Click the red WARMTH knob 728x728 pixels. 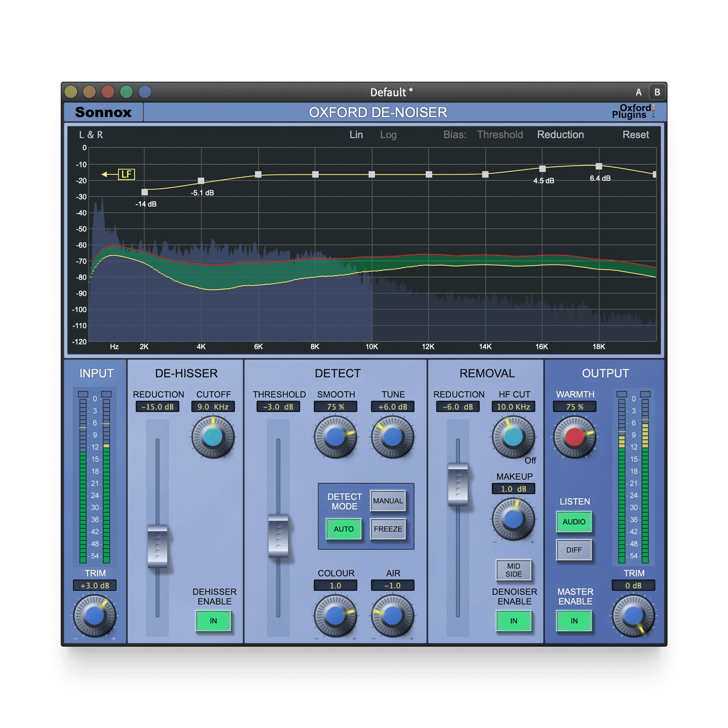pyautogui.click(x=575, y=437)
